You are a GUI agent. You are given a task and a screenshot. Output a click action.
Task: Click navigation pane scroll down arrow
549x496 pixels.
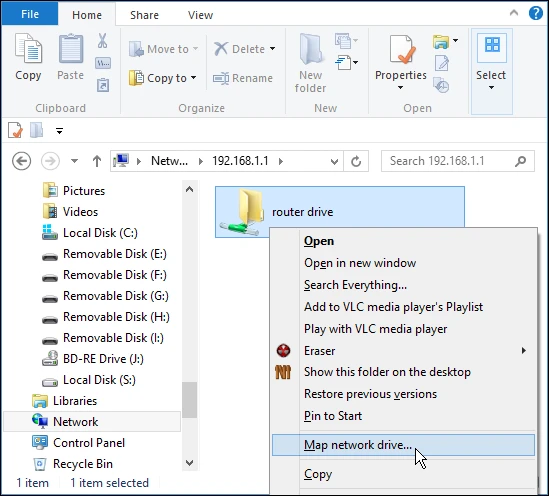[x=189, y=463]
